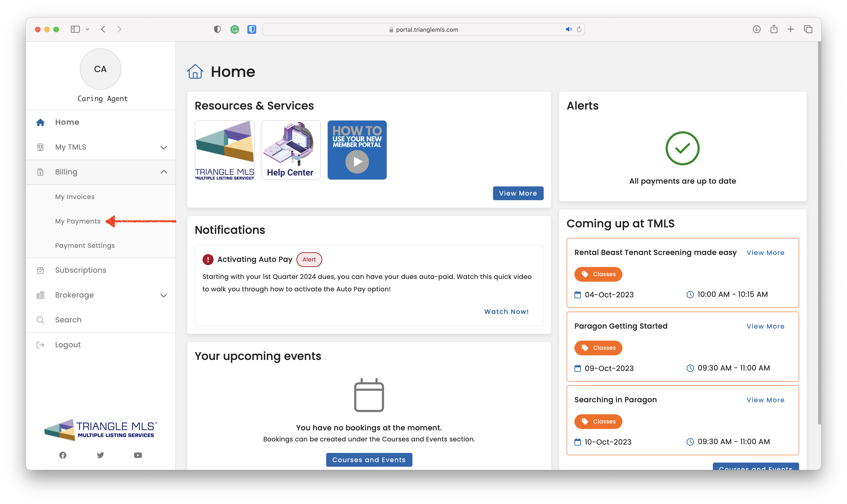Open Payment Settings under Billing

click(x=85, y=246)
